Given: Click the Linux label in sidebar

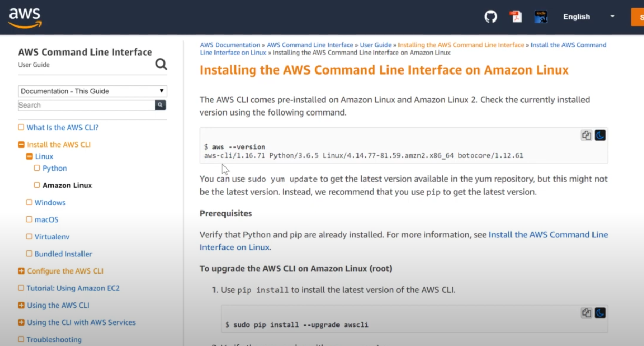Looking at the screenshot, I should click(44, 156).
